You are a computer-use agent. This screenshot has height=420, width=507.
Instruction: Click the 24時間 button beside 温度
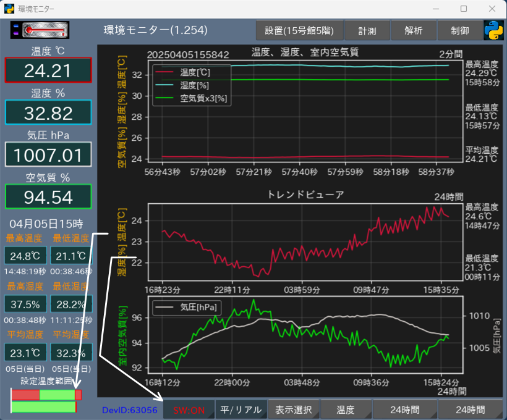coord(405,409)
